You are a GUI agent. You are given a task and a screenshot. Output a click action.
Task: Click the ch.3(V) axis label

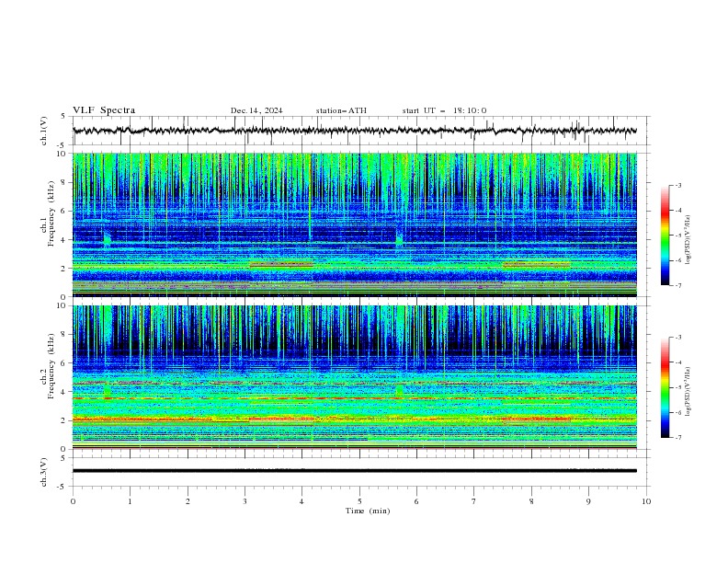(44, 472)
